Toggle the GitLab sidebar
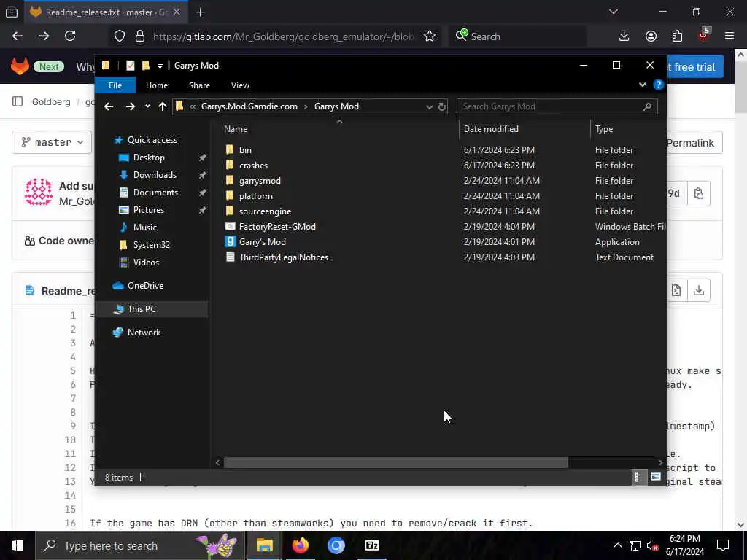747x560 pixels. (18, 101)
